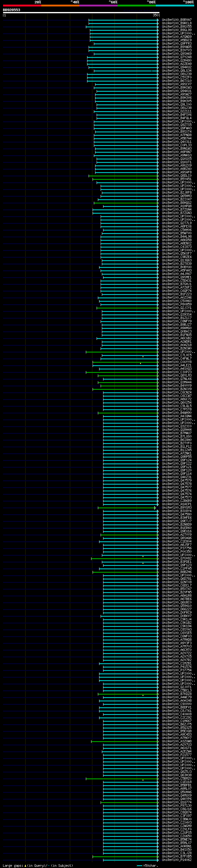Select hit label UniRef100_Q2R480

(x=177, y=60)
